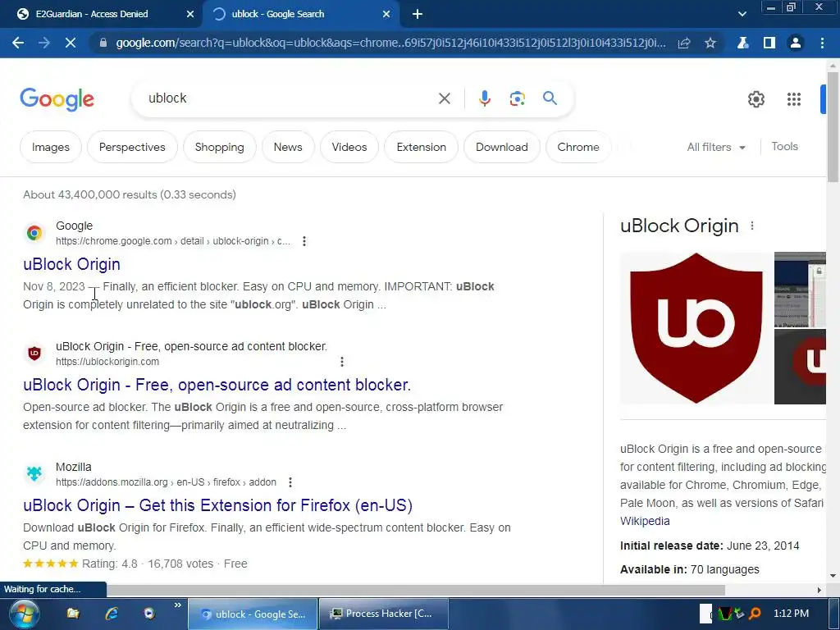Filter results by Videos
Screen dimensions: 840x630
point(349,147)
